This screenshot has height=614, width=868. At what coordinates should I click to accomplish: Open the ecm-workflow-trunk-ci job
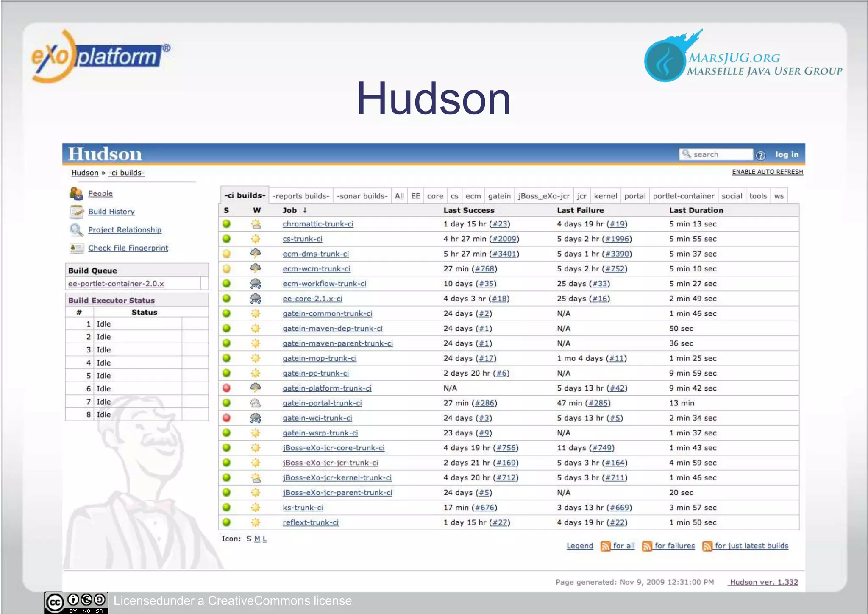(x=324, y=284)
